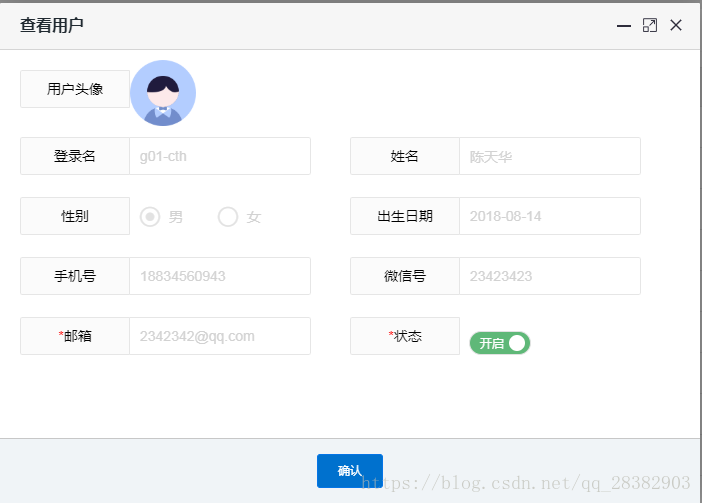The image size is (702, 503).
Task: Select the 女 radio button
Action: coord(228,217)
